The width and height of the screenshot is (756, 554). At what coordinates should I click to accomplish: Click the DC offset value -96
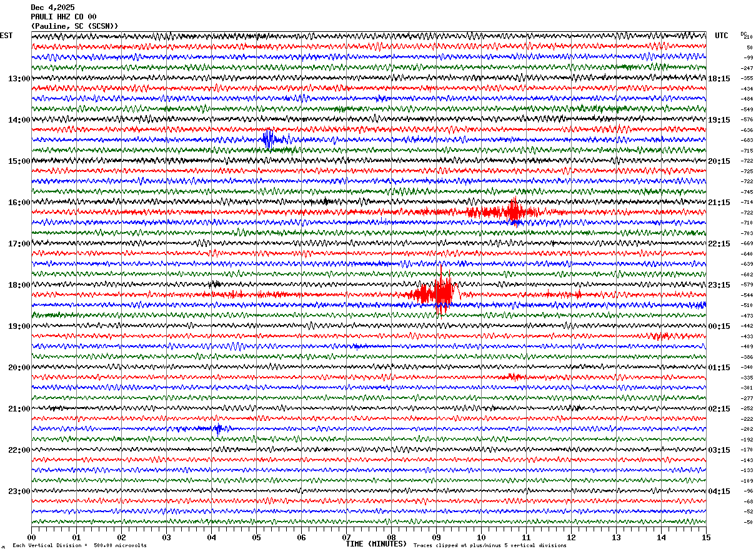(x=748, y=491)
